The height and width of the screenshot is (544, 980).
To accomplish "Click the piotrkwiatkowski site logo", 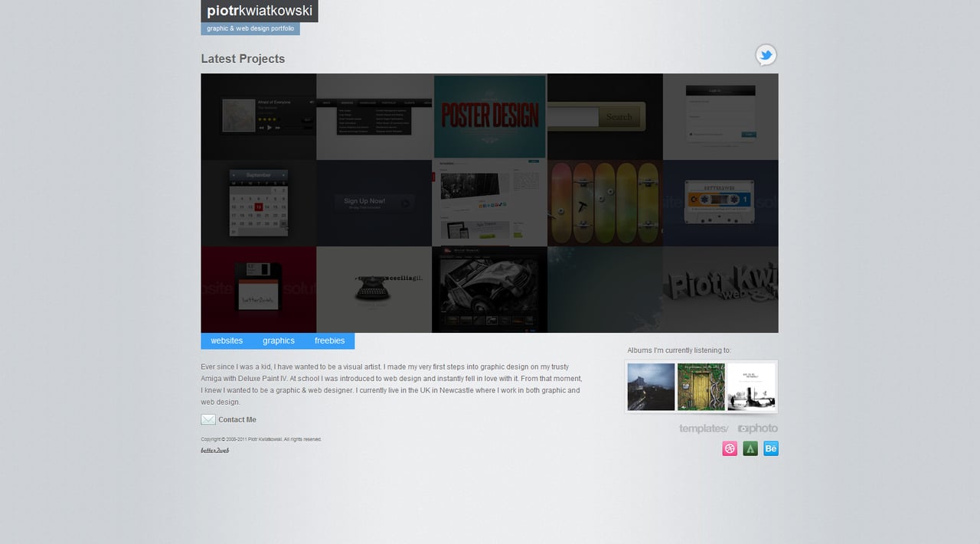I will pos(259,11).
